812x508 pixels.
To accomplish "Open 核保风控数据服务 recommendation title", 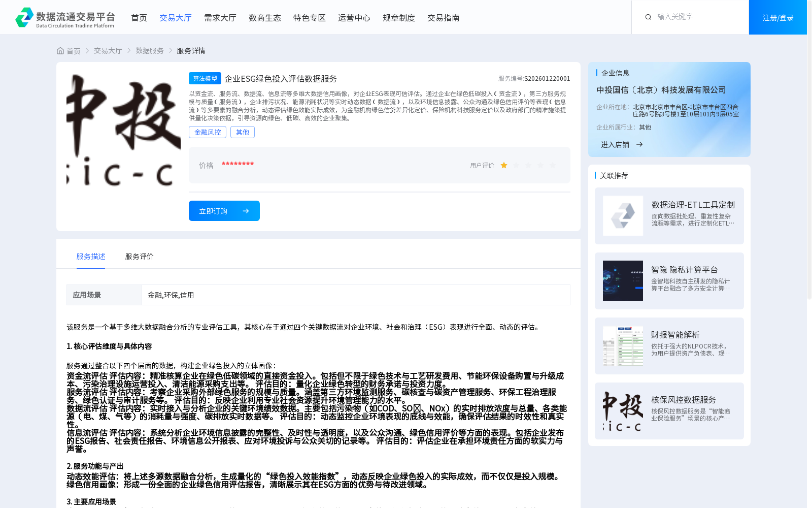I will pos(684,400).
